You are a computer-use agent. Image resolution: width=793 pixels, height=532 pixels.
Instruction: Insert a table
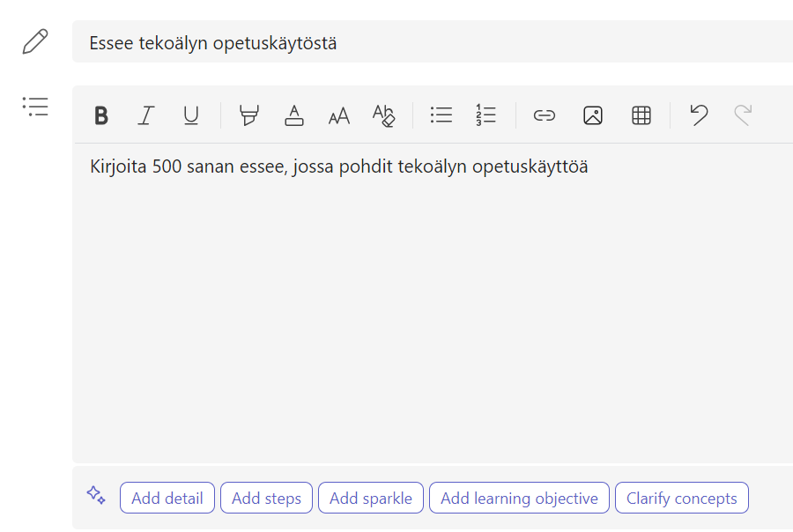click(x=641, y=115)
